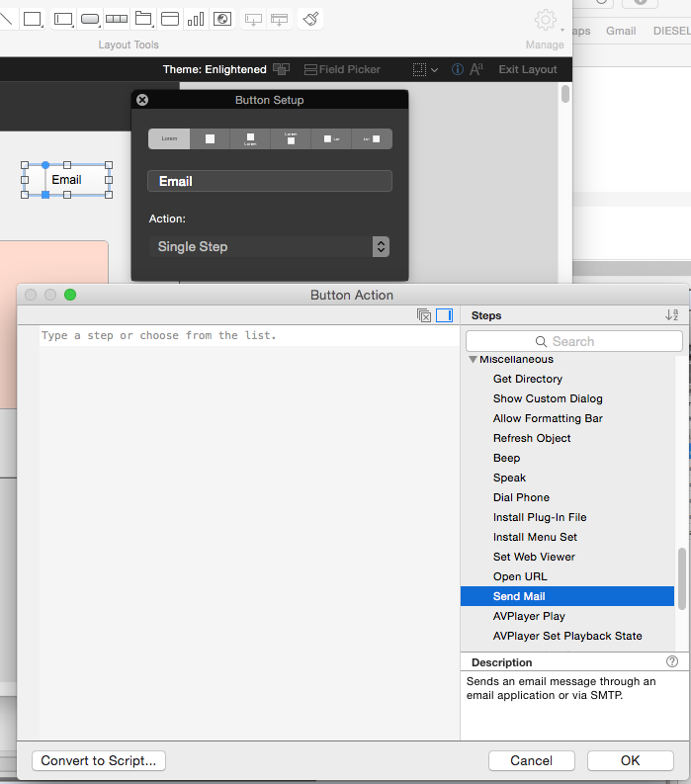
Task: Choose the text-only button display option
Action: coord(169,139)
